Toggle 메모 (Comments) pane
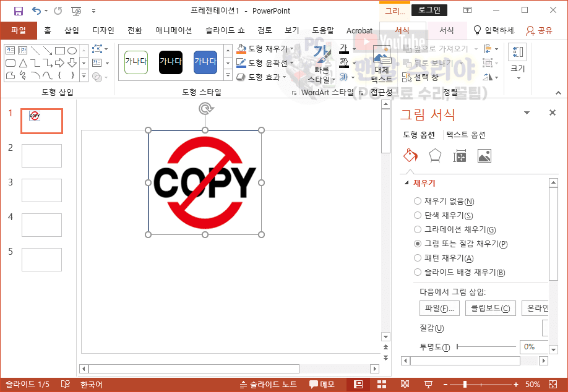 coord(322,385)
